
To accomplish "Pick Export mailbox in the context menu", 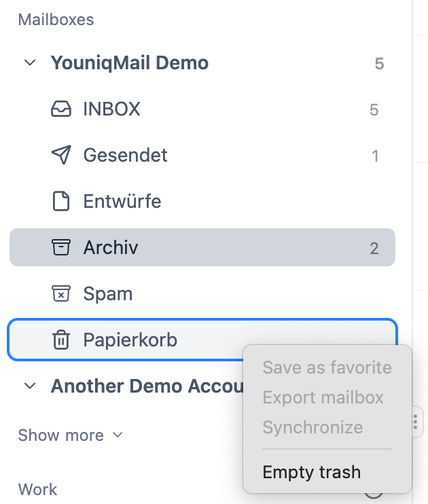I will pos(323,397).
